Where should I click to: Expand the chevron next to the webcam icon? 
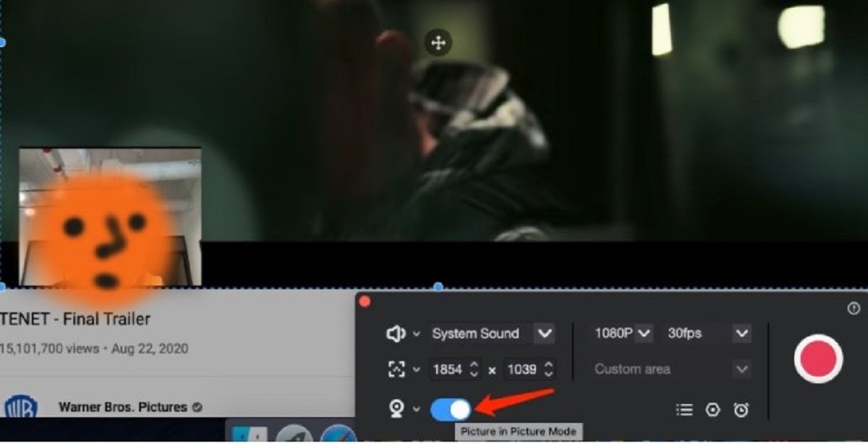coord(416,409)
